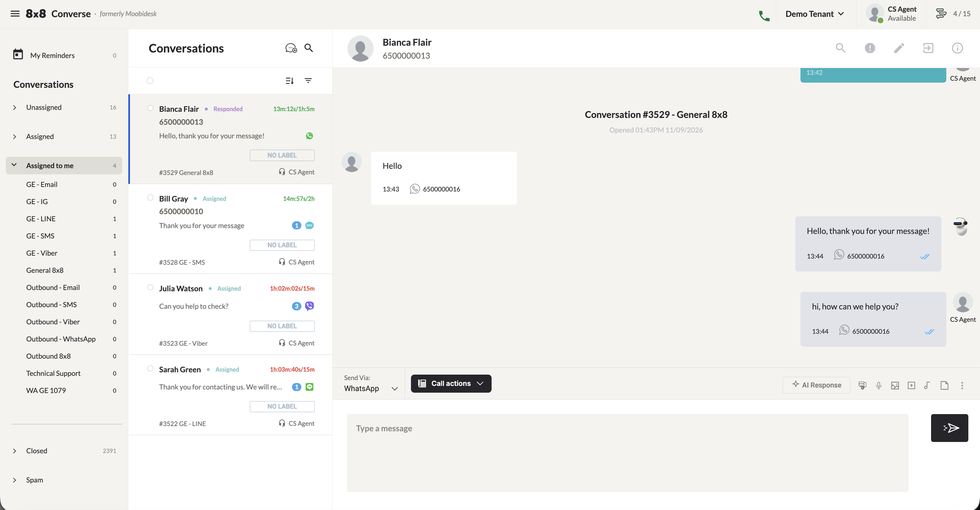Click the Viber icon on Julia Watson's row
The width and height of the screenshot is (980, 510).
(309, 306)
